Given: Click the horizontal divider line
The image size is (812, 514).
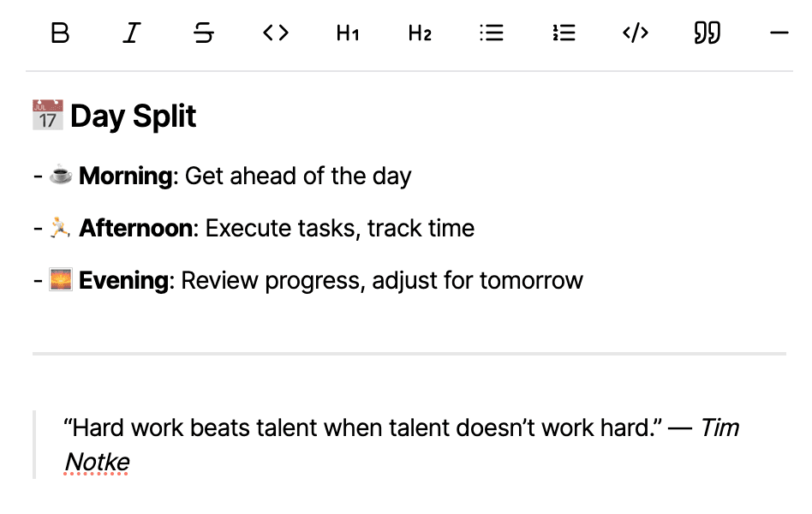Looking at the screenshot, I should [x=409, y=353].
